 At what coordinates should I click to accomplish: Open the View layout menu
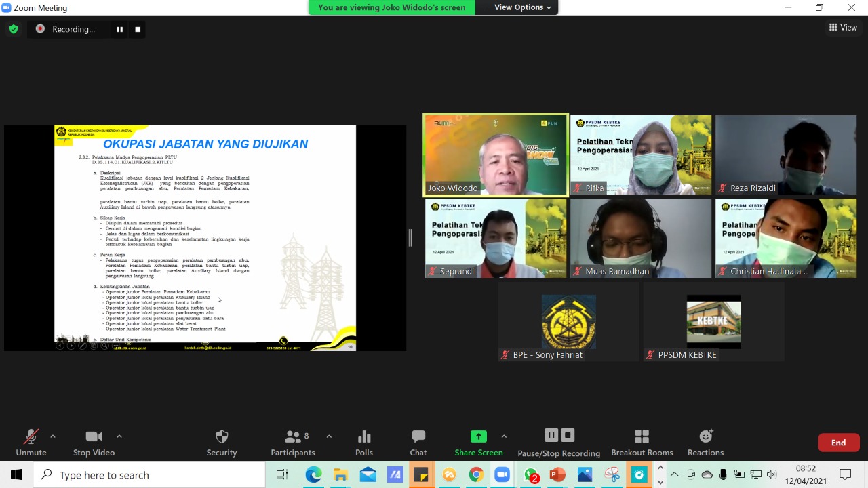[x=843, y=28]
